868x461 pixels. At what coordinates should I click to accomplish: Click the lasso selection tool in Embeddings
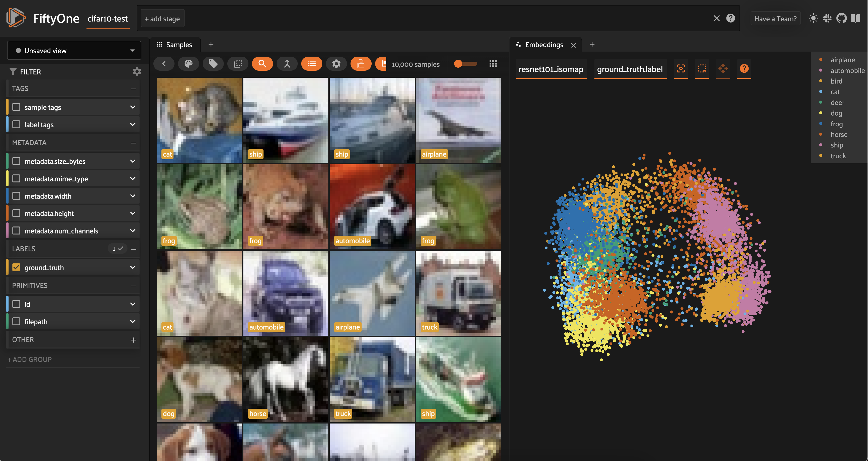point(702,69)
